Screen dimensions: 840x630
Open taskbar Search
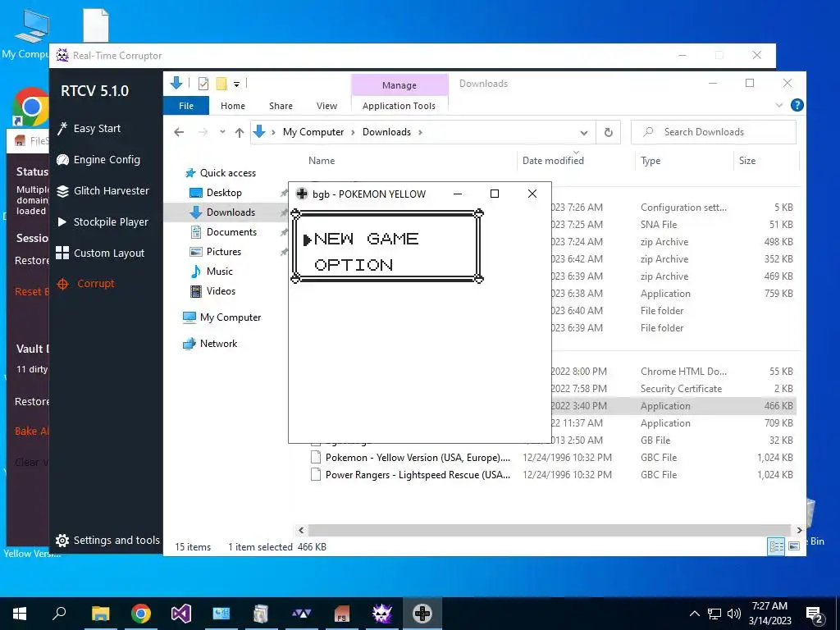[59, 614]
